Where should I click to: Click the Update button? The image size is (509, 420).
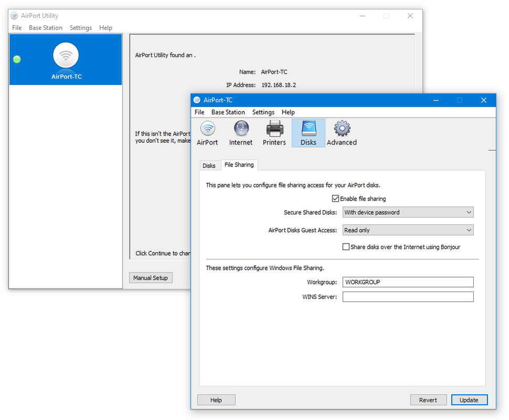[469, 400]
